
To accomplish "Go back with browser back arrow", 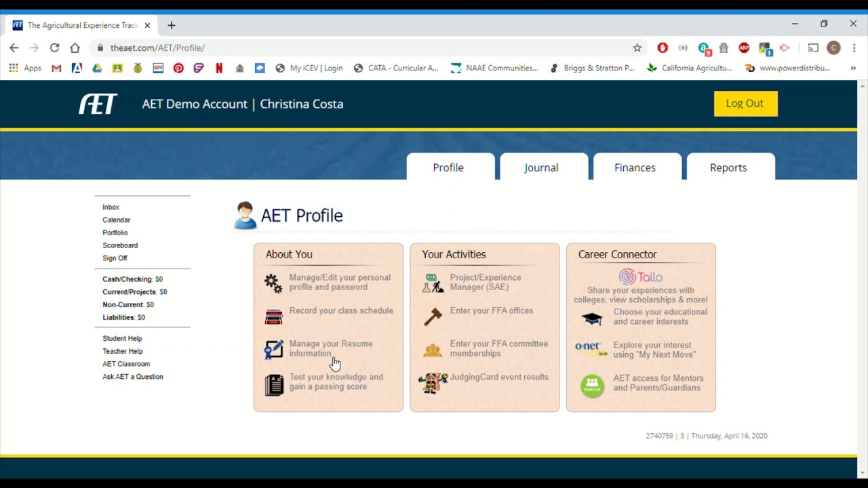I will tap(14, 47).
